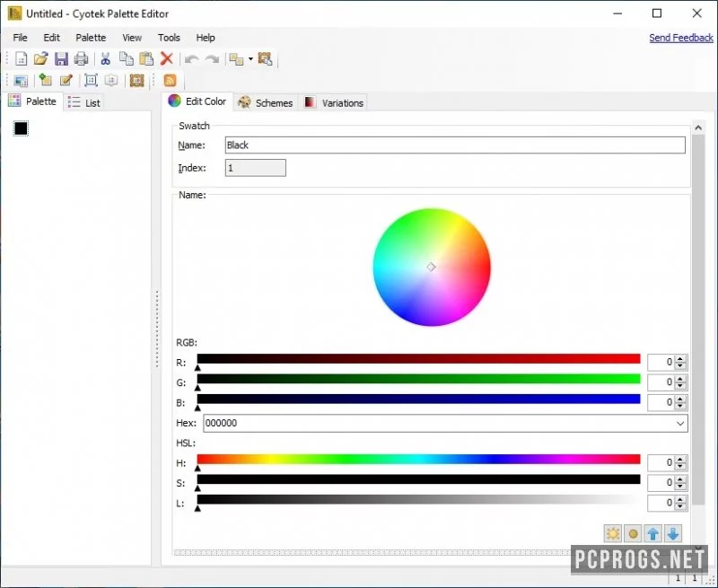Decrease the S value with spinner down arrow
The width and height of the screenshot is (718, 588).
681,486
